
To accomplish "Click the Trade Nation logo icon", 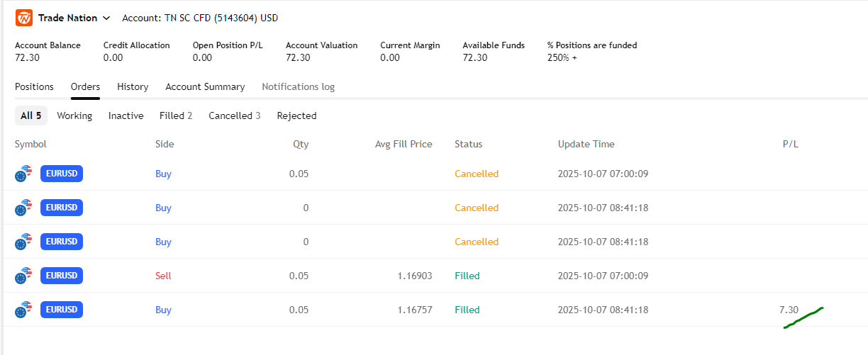I will pyautogui.click(x=23, y=18).
